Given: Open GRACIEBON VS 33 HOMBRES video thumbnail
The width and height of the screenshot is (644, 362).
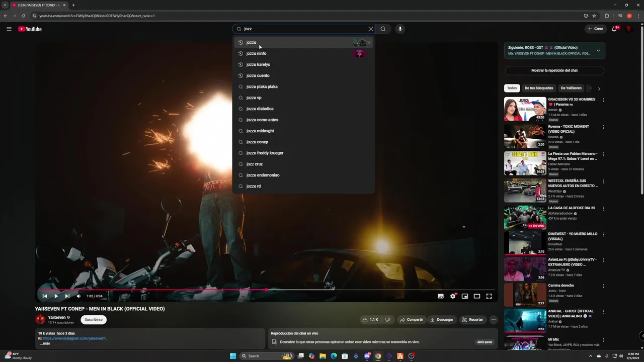Looking at the screenshot, I should click(525, 109).
